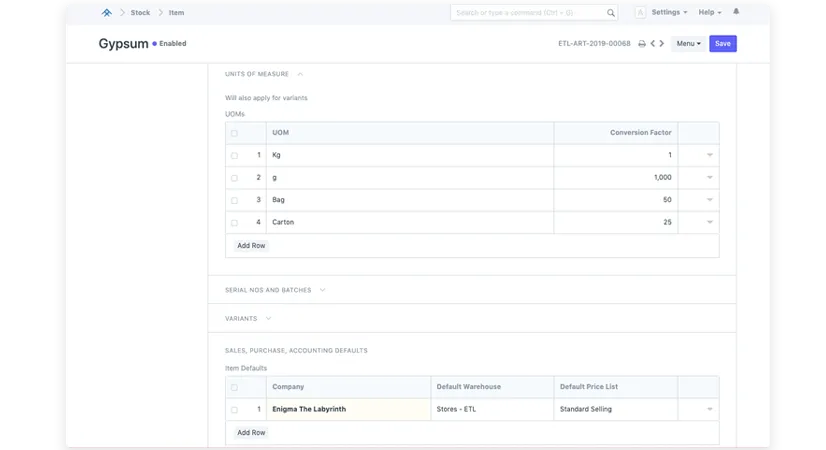Add Row to the UOMs table
826x450 pixels.
click(x=251, y=245)
